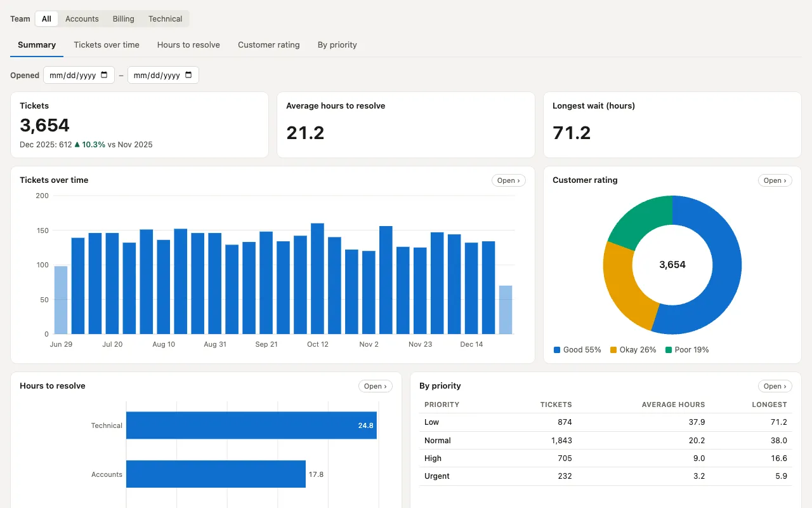Open the start date calendar picker icon

coord(105,75)
